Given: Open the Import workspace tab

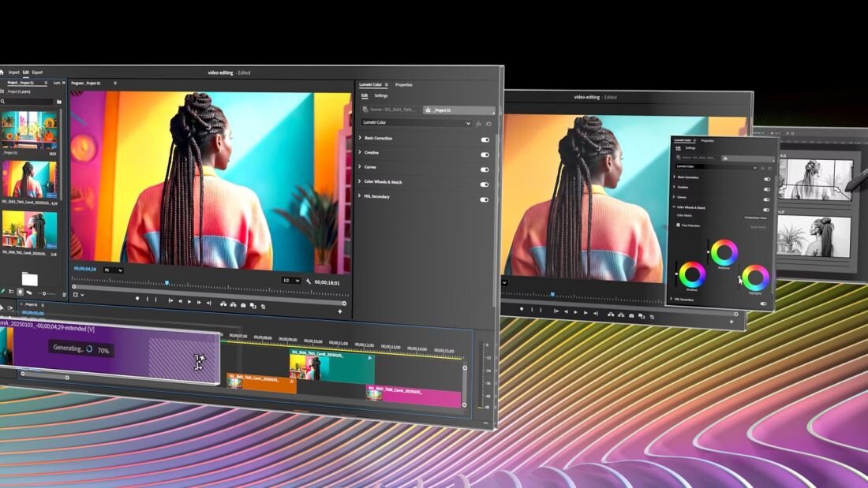Looking at the screenshot, I should [14, 72].
